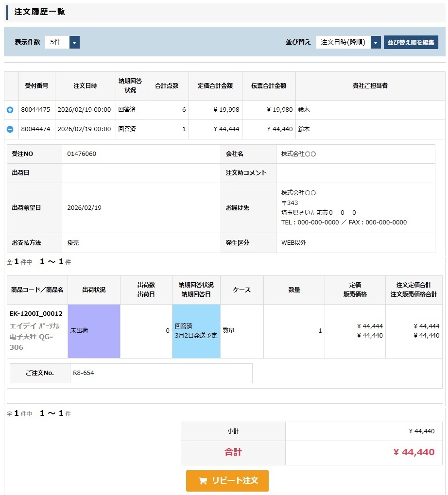The image size is (448, 495).
Task: Click the purple 未出荷 status cell
Action: [x=94, y=331]
